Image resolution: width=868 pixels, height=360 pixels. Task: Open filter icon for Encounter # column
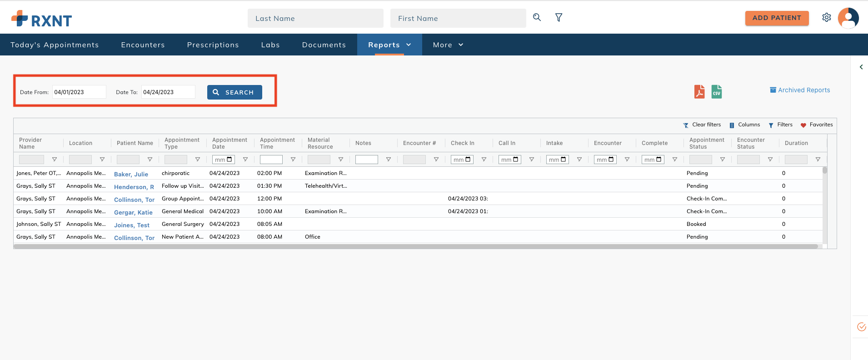tap(436, 160)
